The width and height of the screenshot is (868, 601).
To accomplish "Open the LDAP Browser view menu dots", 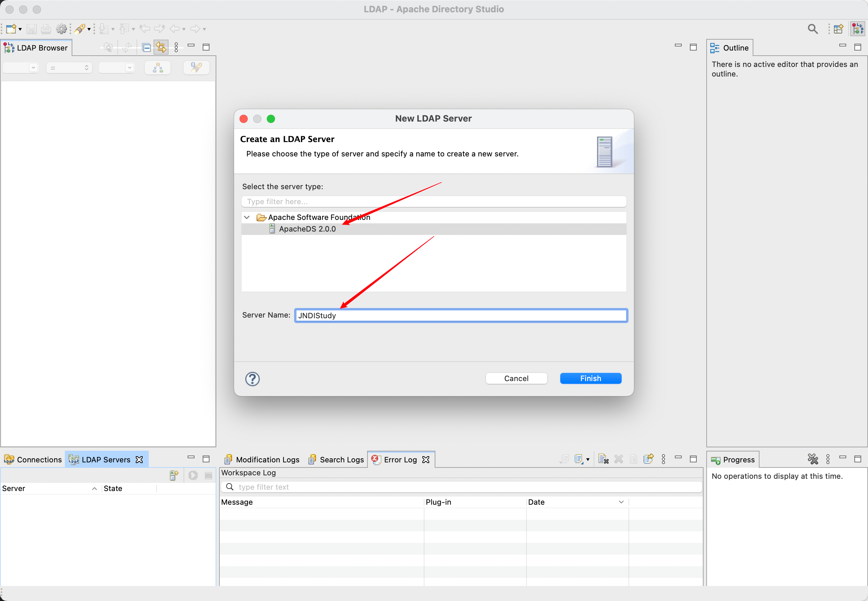I will [x=176, y=47].
